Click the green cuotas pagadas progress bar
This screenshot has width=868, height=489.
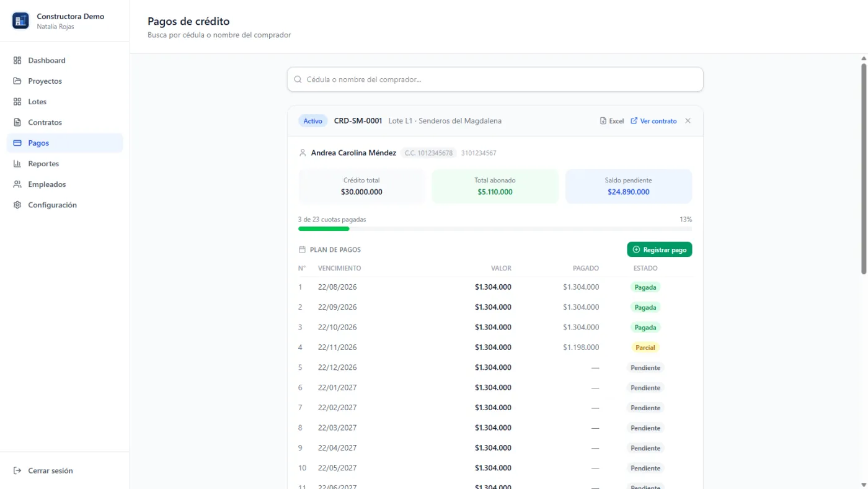(324, 229)
